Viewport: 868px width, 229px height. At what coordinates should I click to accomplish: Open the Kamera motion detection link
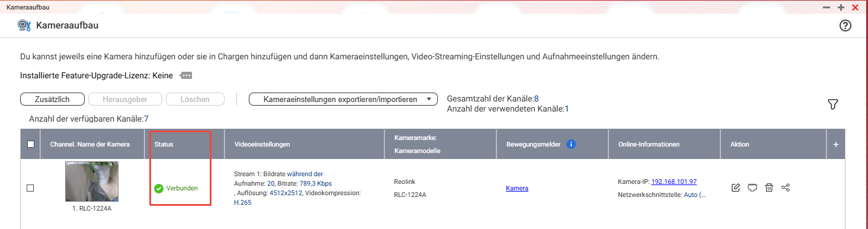click(517, 188)
